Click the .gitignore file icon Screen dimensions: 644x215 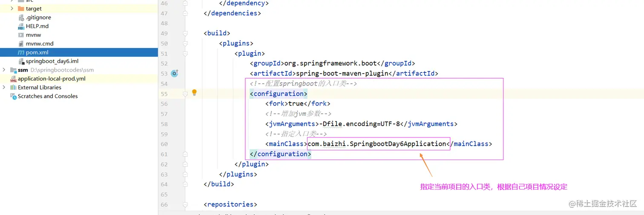point(21,17)
